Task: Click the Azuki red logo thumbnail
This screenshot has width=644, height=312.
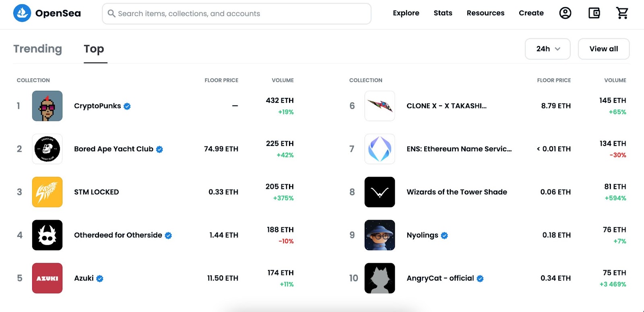Action: (x=47, y=278)
